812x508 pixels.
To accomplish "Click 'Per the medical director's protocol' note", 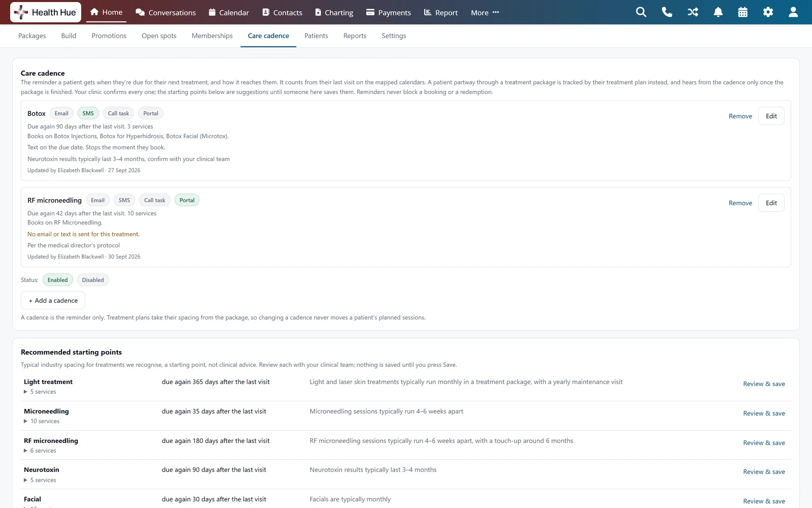I will pyautogui.click(x=74, y=245).
